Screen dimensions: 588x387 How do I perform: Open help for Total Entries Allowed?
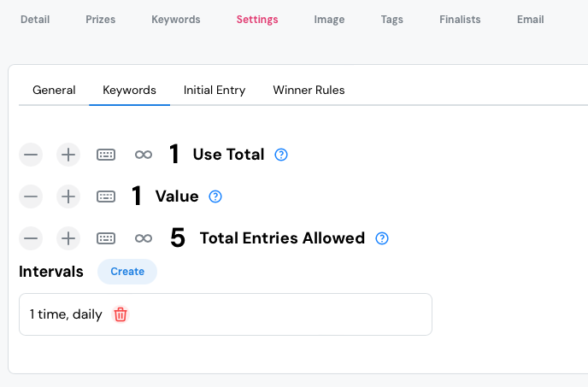pyautogui.click(x=382, y=238)
